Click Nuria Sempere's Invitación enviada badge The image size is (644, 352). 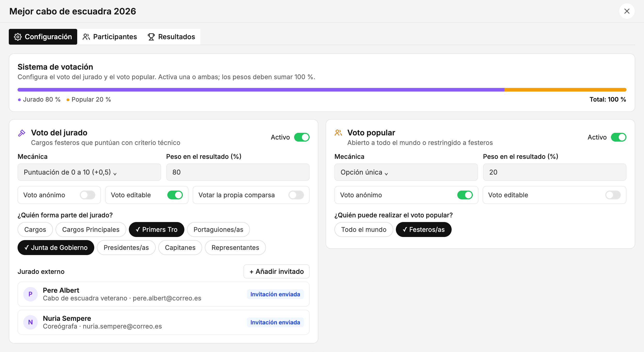(275, 322)
